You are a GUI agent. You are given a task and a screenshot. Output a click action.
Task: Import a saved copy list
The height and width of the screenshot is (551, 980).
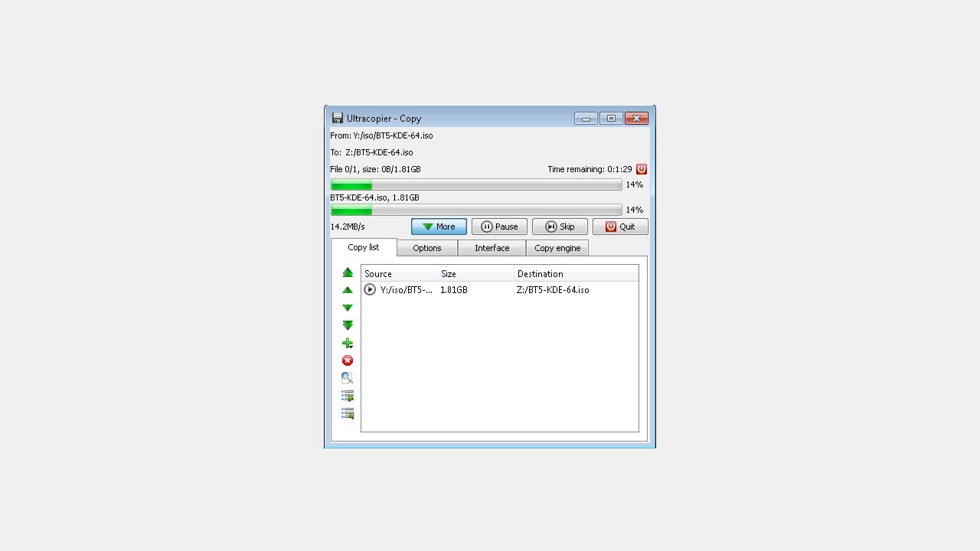[x=348, y=413]
